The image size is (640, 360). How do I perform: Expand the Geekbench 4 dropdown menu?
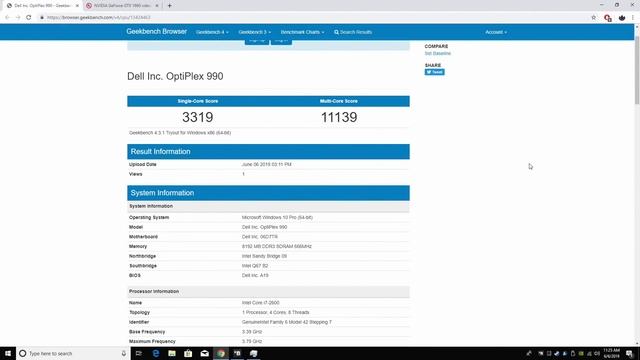click(x=212, y=32)
